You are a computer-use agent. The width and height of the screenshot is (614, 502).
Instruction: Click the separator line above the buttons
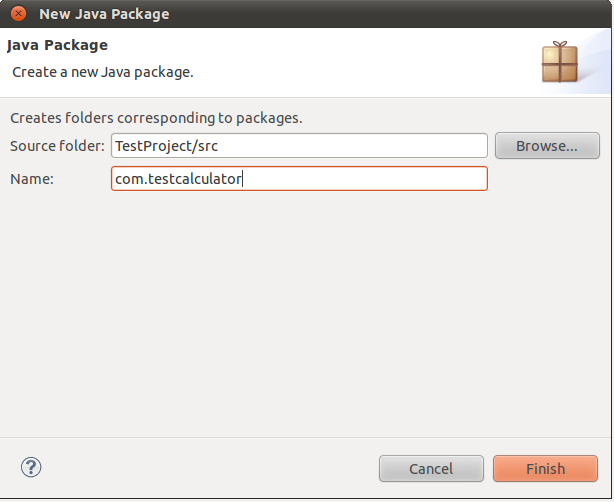click(306, 437)
